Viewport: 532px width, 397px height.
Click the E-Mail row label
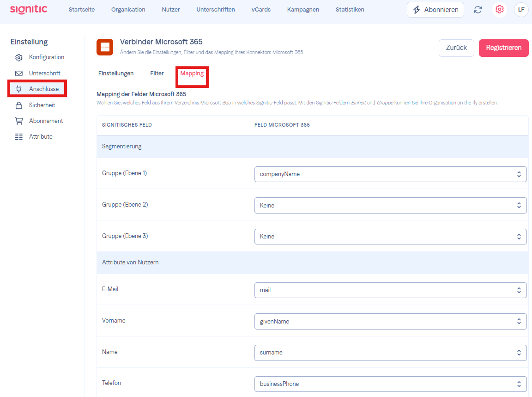(x=110, y=289)
